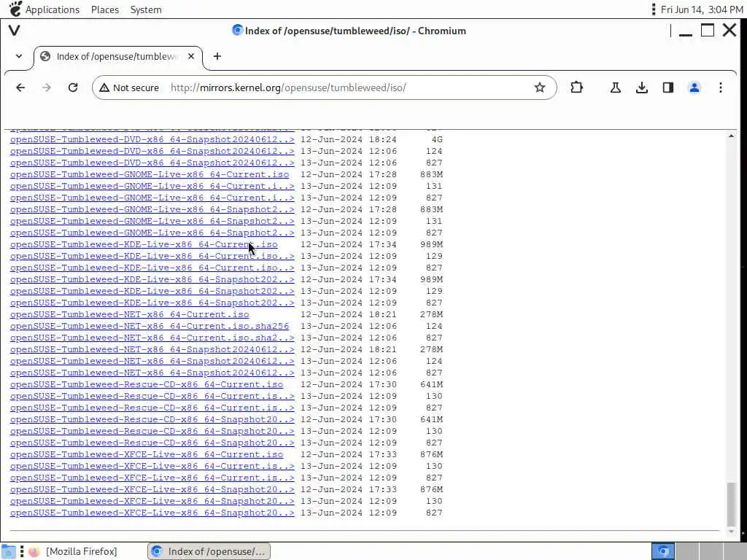Image resolution: width=747 pixels, height=560 pixels.
Task: Click the 4G file size text
Action: (x=437, y=139)
